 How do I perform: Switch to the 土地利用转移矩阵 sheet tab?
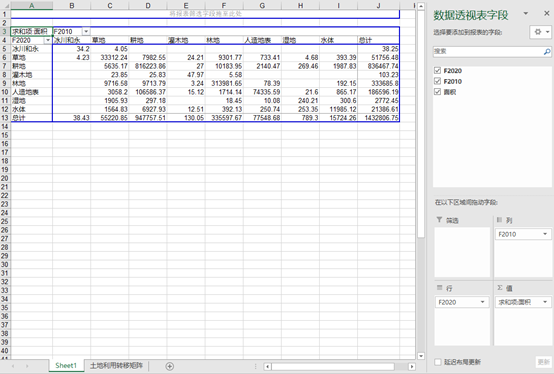pos(116,366)
